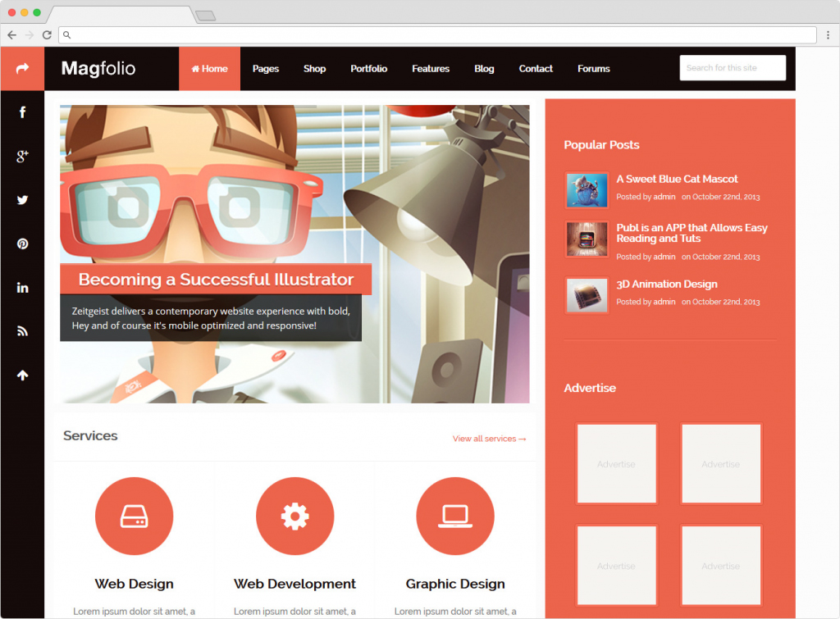Open the A Sweet Blue Cat Mascot post
The image size is (840, 619).
(677, 179)
